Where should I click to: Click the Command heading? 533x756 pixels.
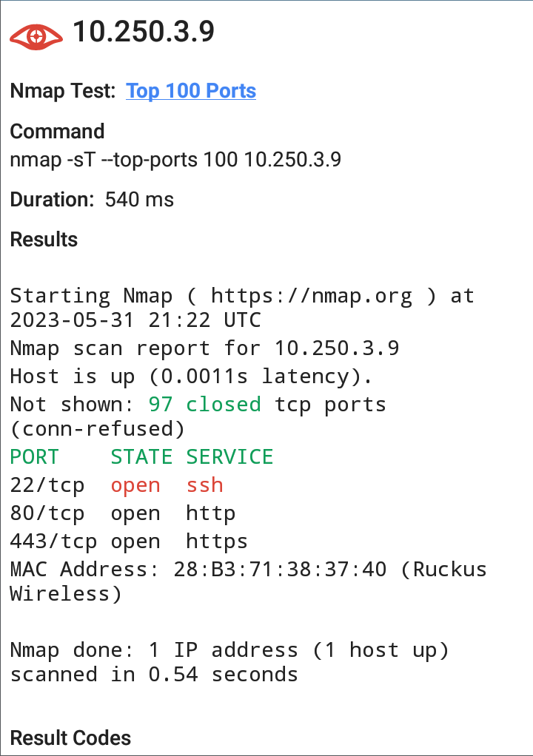tap(58, 131)
